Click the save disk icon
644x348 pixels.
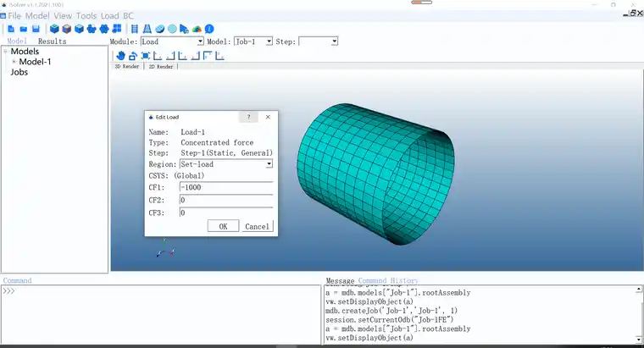click(36, 29)
